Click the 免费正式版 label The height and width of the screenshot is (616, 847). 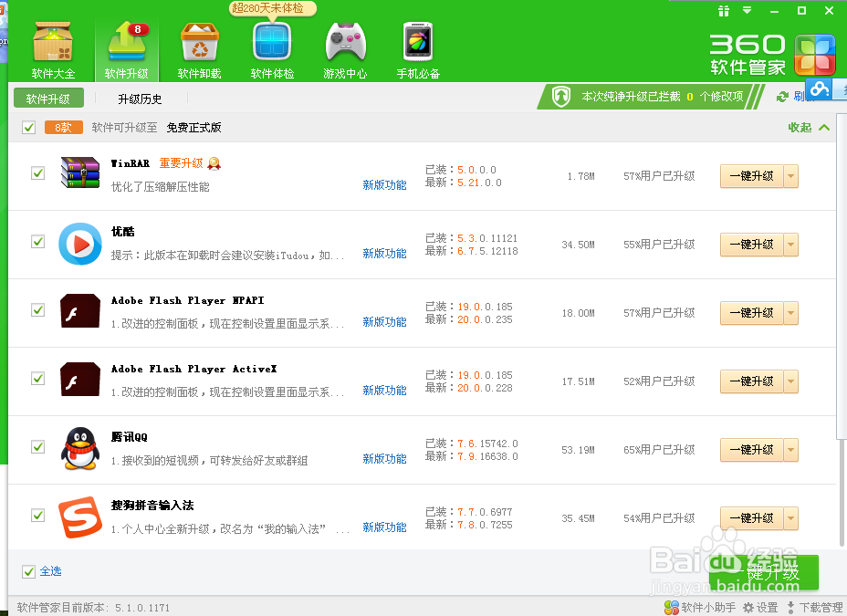coord(193,128)
